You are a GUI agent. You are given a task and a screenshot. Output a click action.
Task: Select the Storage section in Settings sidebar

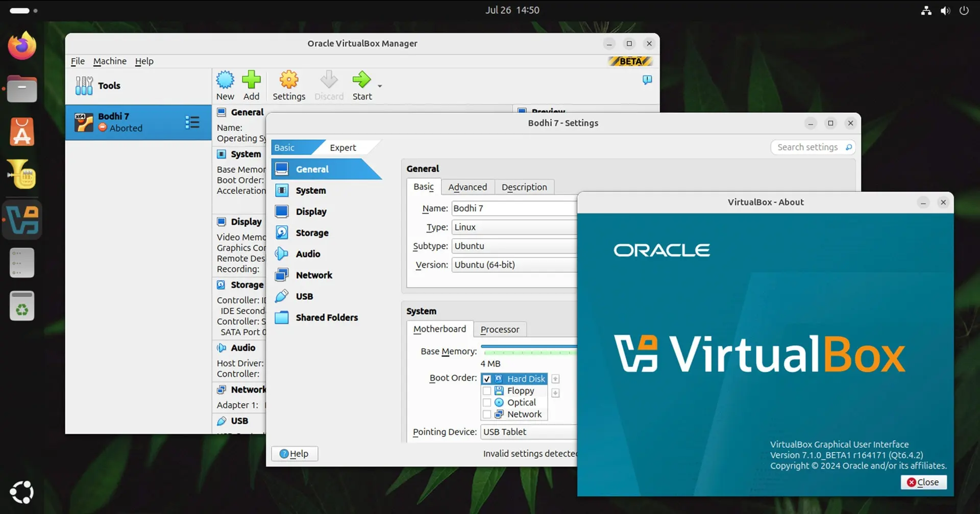[311, 233]
